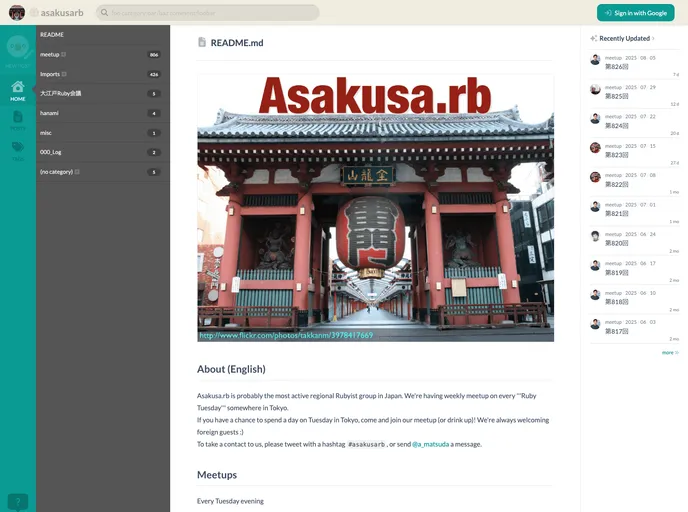Click author avatar beside 第826回
This screenshot has width=688, height=512.
tap(595, 60)
